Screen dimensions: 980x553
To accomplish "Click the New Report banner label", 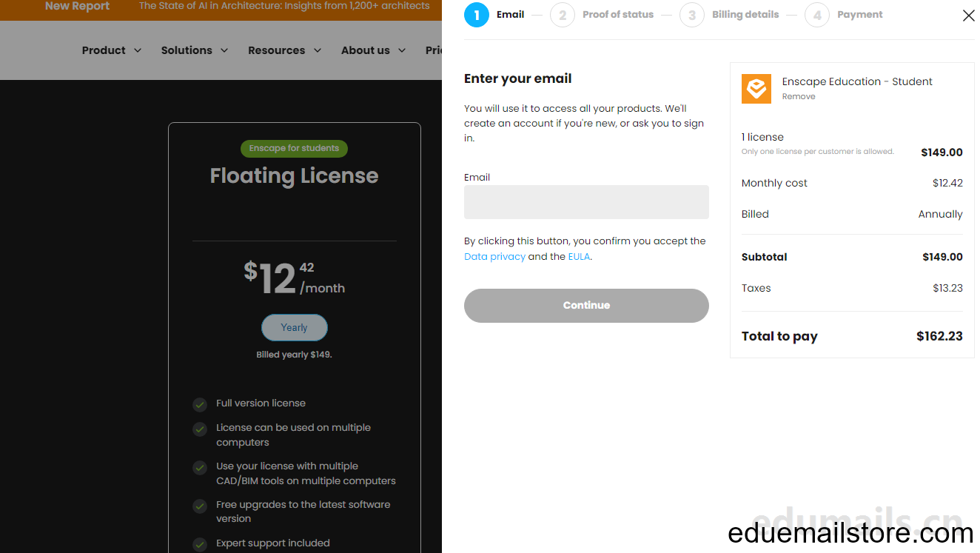I will tap(77, 6).
